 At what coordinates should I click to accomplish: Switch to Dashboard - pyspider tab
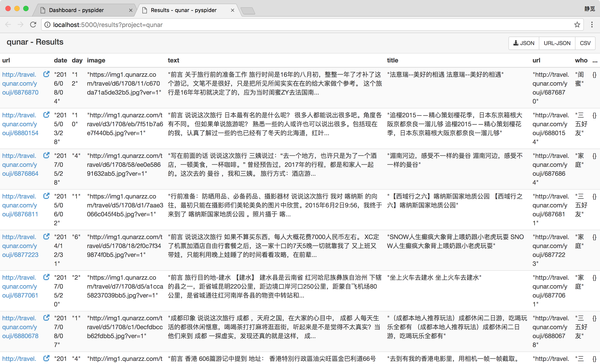(x=76, y=10)
